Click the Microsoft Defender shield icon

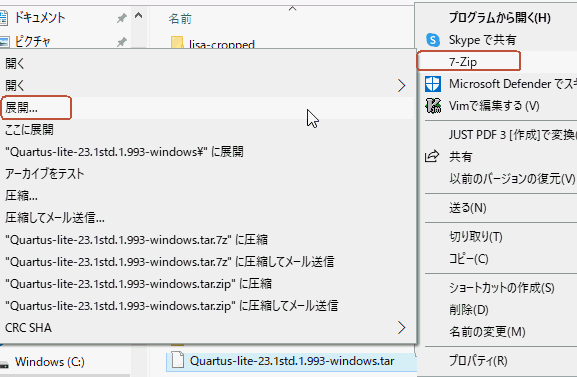[x=433, y=84]
